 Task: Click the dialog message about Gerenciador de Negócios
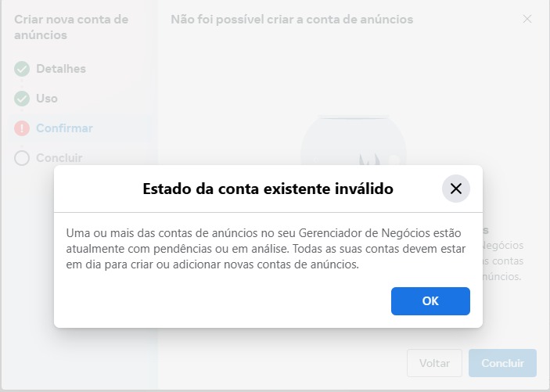click(266, 249)
